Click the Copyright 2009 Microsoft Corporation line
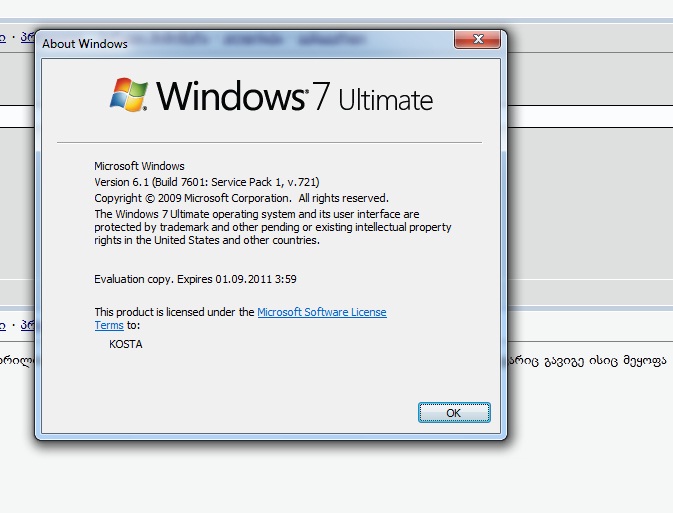The width and height of the screenshot is (673, 513). 241,198
